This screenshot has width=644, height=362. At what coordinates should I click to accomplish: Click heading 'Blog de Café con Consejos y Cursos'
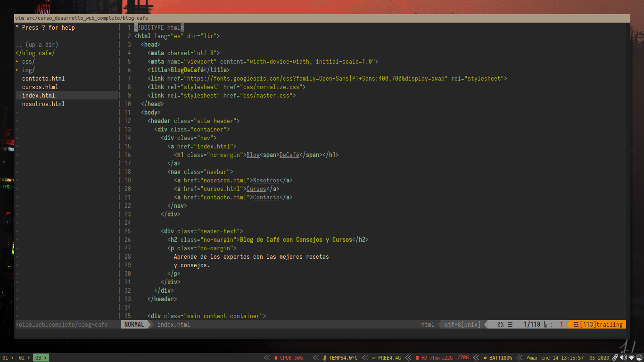(x=296, y=239)
